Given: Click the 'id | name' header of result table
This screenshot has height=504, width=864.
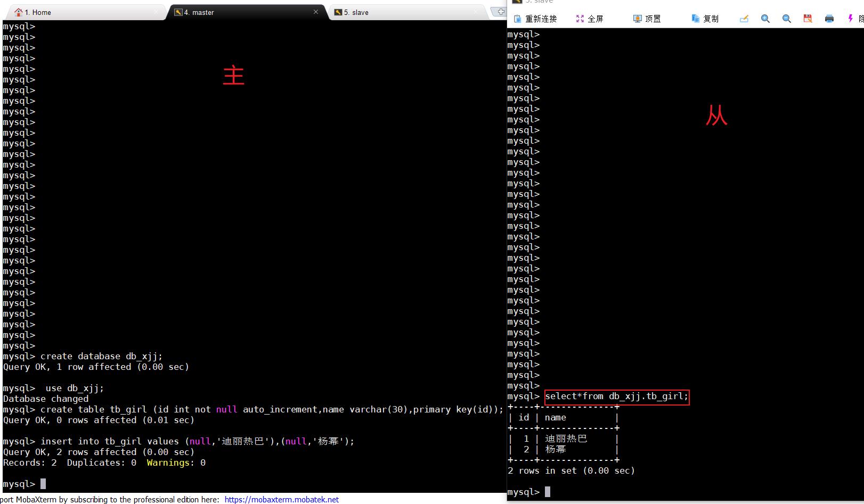Looking at the screenshot, I should point(564,417).
